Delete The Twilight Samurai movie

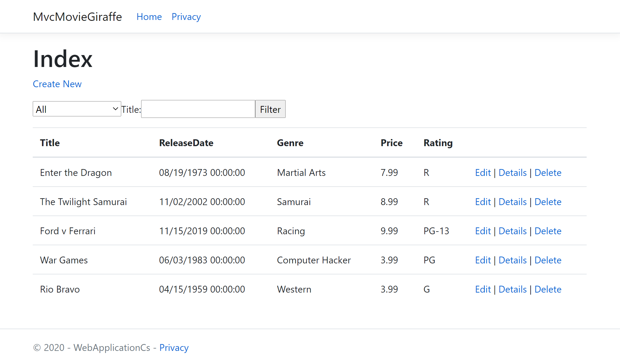[x=548, y=202]
